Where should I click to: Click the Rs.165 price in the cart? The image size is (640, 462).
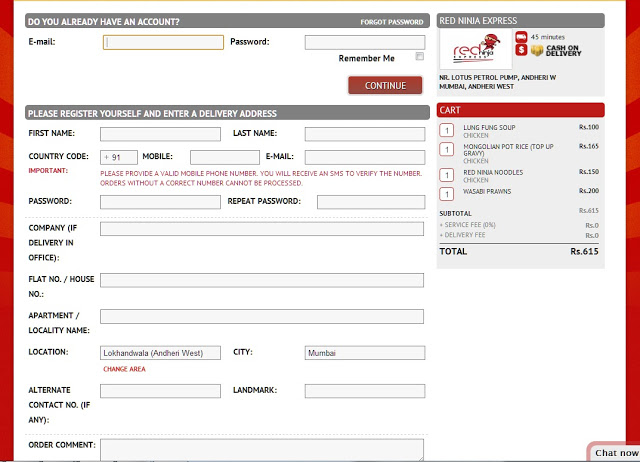tap(589, 146)
